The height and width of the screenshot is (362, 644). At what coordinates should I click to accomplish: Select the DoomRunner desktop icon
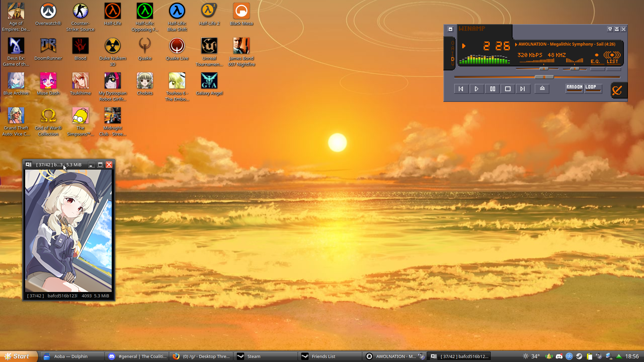tap(48, 49)
